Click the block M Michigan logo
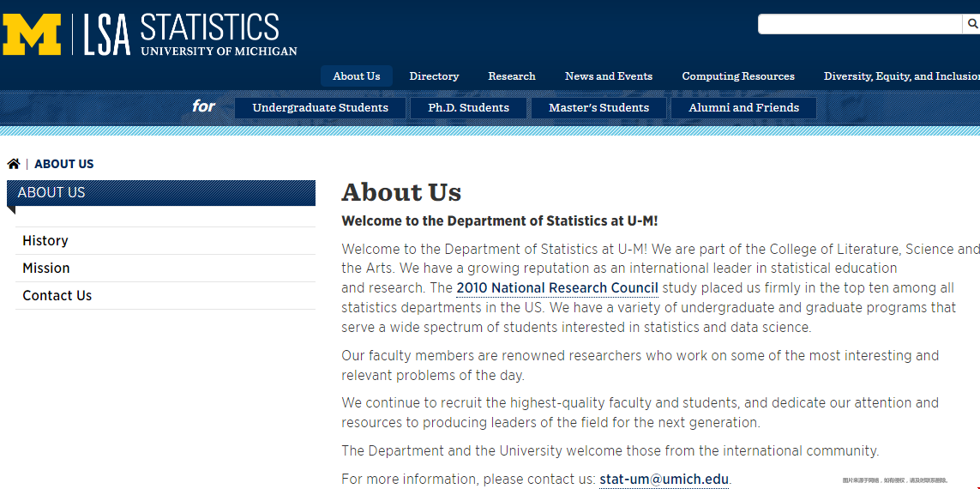Screen dimensions: 980x489 31,34
